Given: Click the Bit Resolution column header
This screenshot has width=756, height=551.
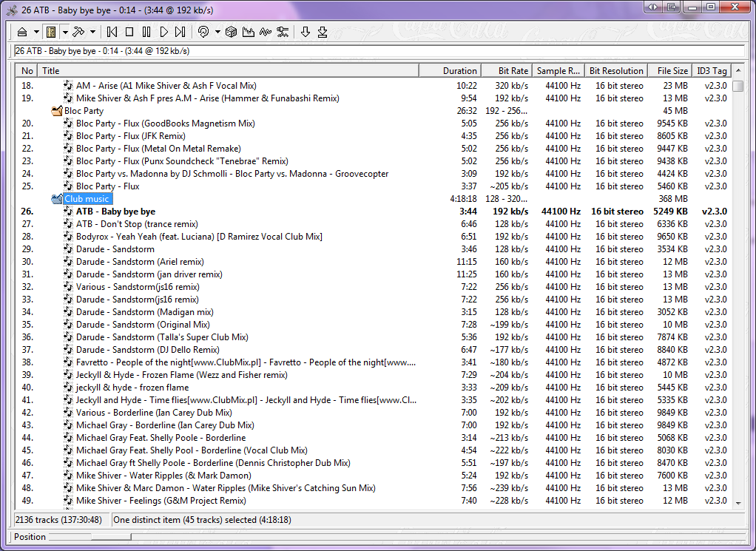Looking at the screenshot, I should point(616,71).
